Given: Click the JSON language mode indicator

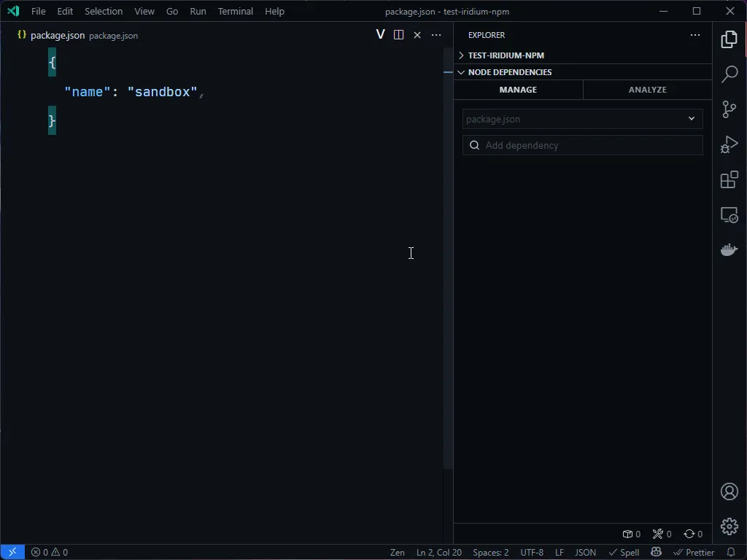Looking at the screenshot, I should 585,552.
